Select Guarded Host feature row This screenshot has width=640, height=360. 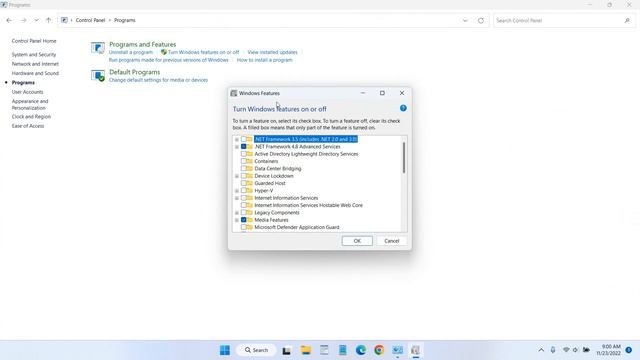point(270,183)
